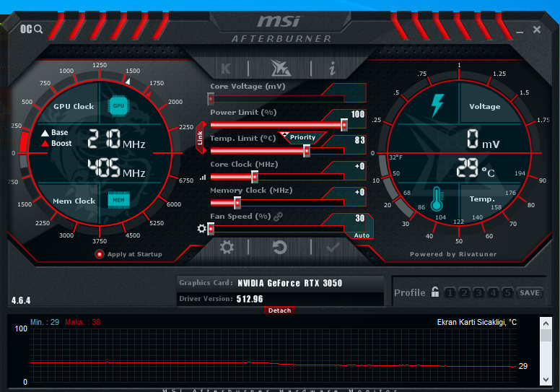The image size is (560, 392).
Task: Click the 29 °C temperature readout
Action: click(x=476, y=168)
